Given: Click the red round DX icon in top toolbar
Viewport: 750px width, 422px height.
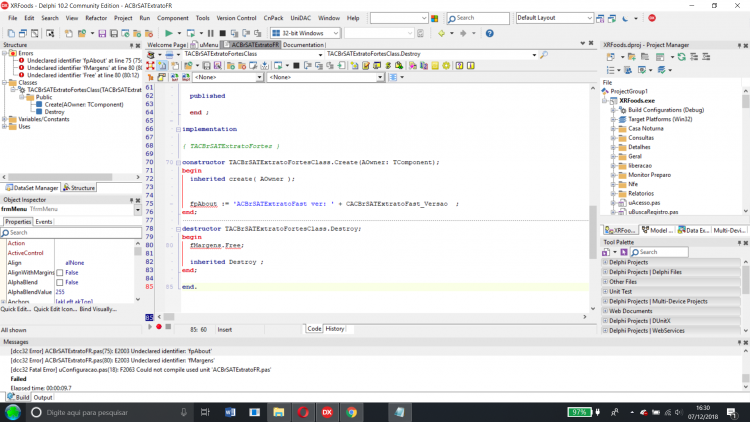Looking at the screenshot, I should [652, 18].
